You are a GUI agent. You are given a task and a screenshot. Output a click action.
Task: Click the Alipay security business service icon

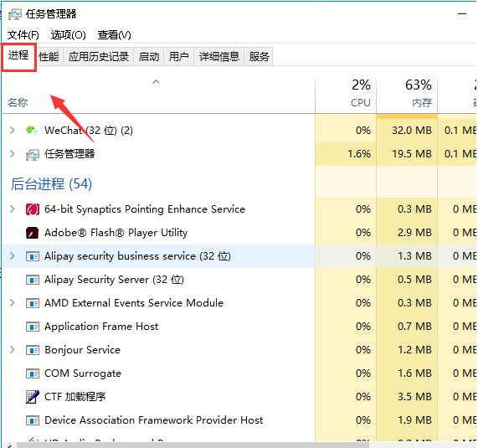(32, 256)
